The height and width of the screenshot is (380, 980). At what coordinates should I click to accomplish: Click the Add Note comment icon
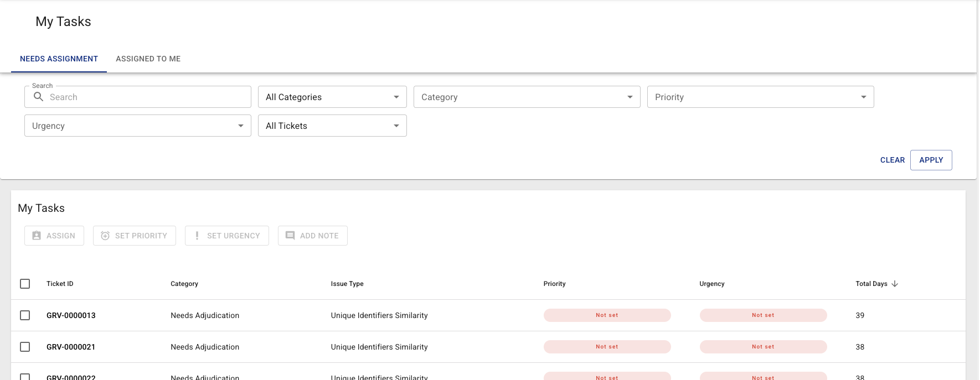[290, 236]
